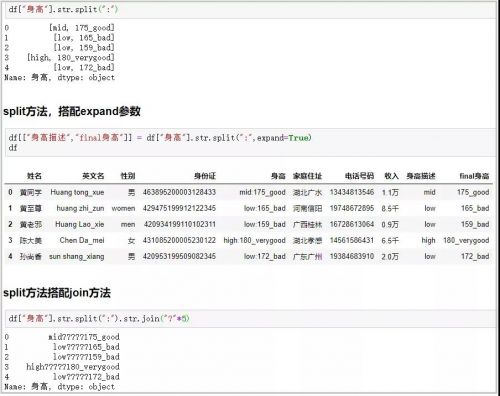Click phone number 16728613064
The width and height of the screenshot is (500, 396).
click(x=352, y=224)
